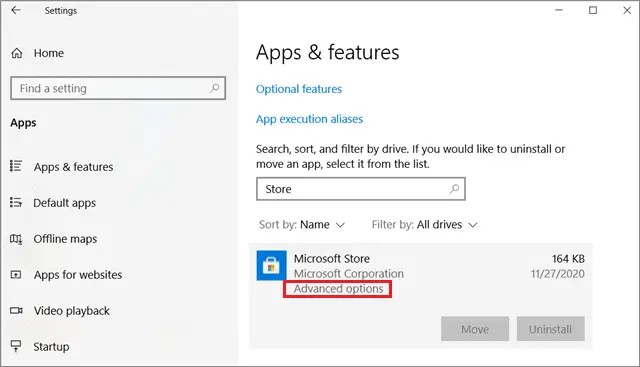Click the Move button

click(x=475, y=329)
